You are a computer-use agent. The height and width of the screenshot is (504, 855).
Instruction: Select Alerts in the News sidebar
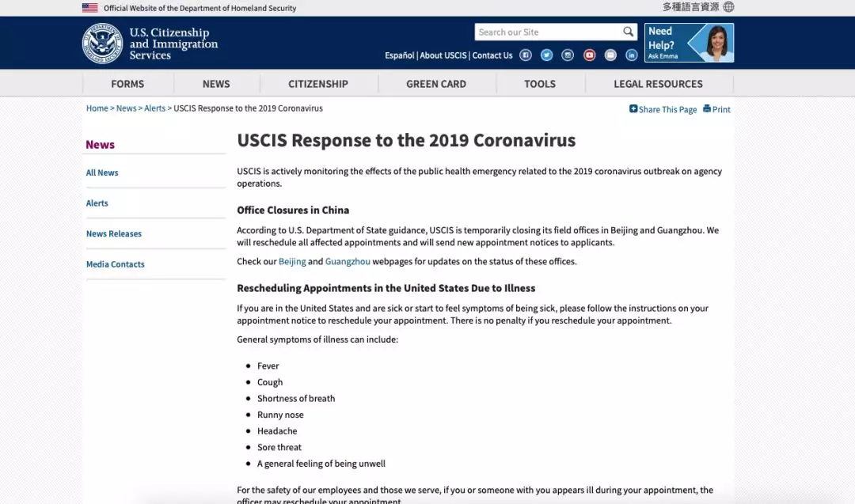(97, 203)
